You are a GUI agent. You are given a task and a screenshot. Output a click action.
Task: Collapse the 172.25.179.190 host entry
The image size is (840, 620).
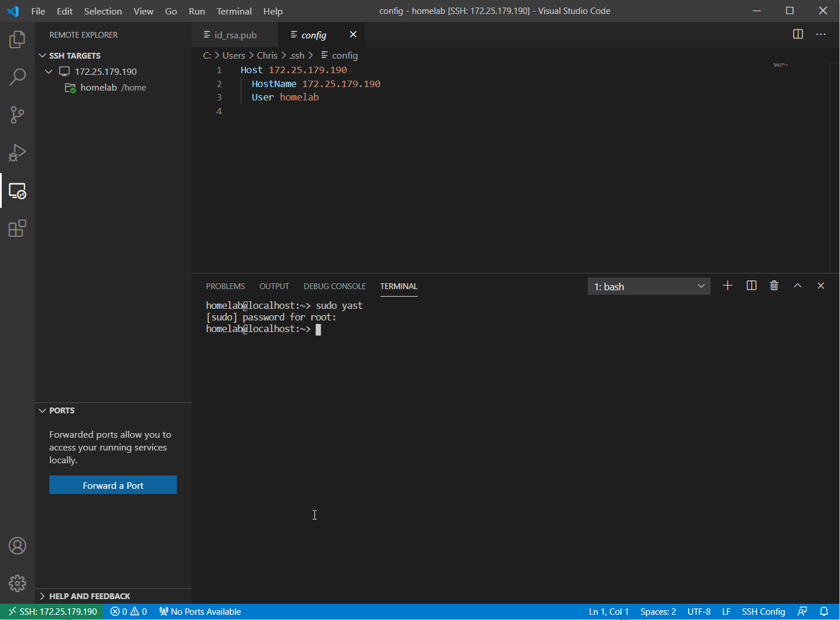coord(49,71)
